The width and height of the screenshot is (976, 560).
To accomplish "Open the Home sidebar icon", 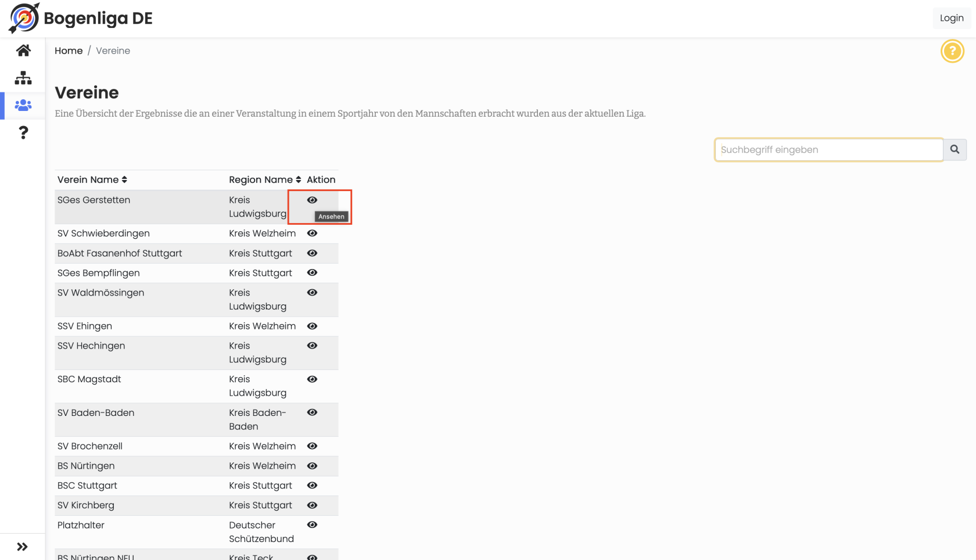I will click(23, 51).
